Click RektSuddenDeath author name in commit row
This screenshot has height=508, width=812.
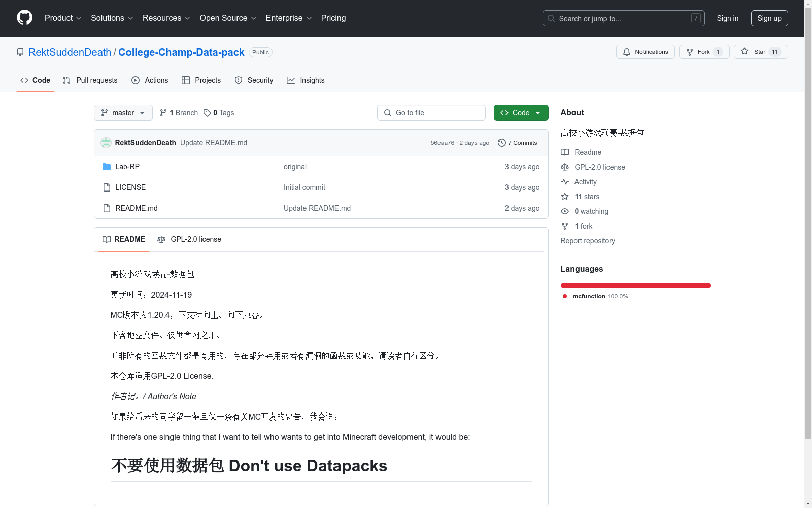tap(145, 143)
